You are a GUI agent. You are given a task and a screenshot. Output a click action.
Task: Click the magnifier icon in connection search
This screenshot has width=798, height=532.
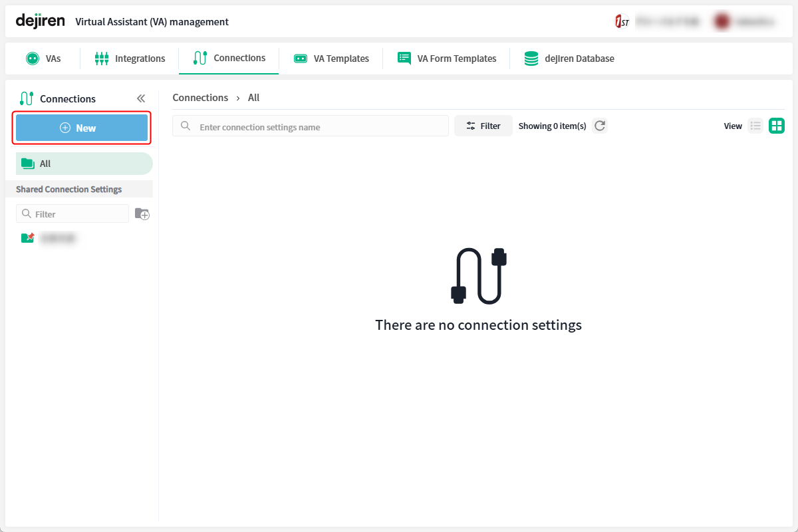tap(186, 126)
